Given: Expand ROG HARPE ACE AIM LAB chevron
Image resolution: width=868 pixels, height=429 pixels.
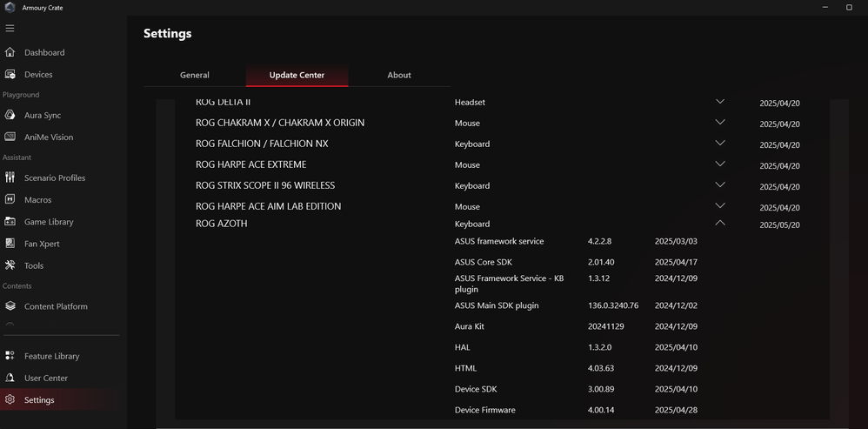Looking at the screenshot, I should (x=720, y=205).
